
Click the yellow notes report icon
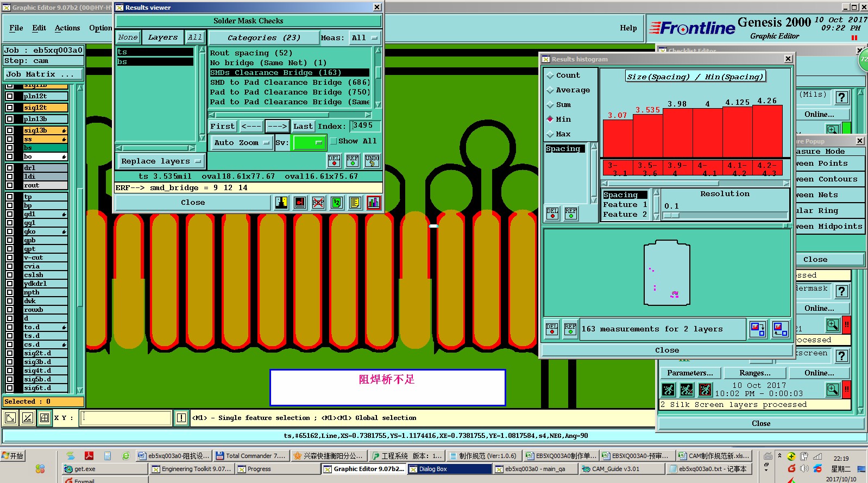[x=355, y=203]
